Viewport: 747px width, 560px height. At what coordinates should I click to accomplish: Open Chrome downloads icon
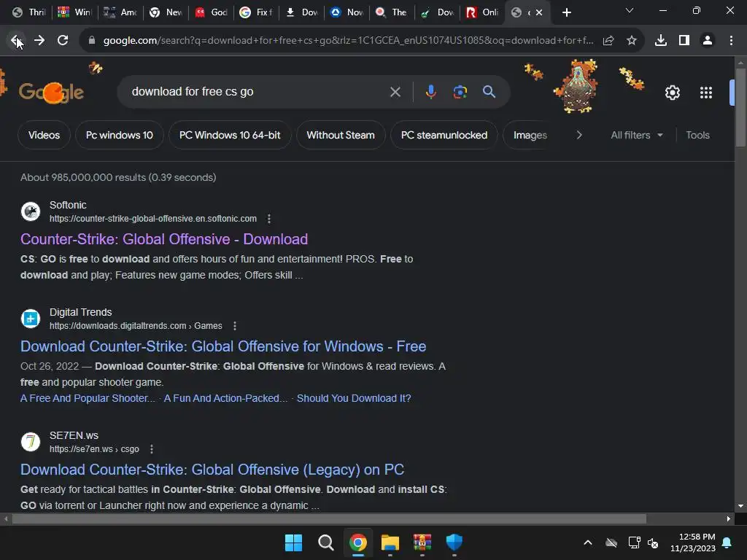(x=661, y=41)
